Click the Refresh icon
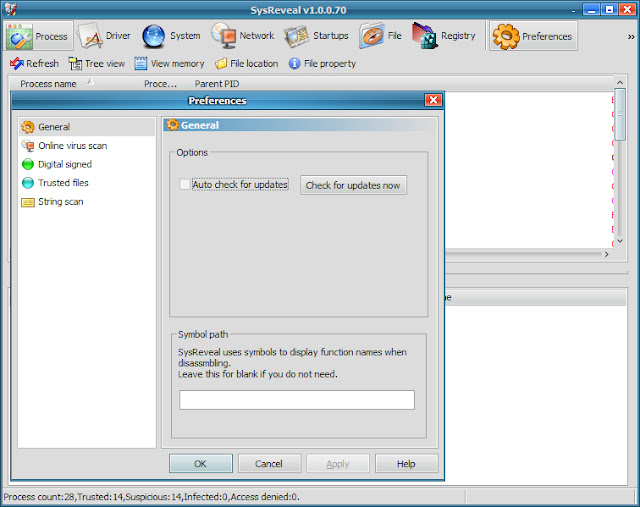Viewport: 640px width, 507px height. (x=17, y=63)
